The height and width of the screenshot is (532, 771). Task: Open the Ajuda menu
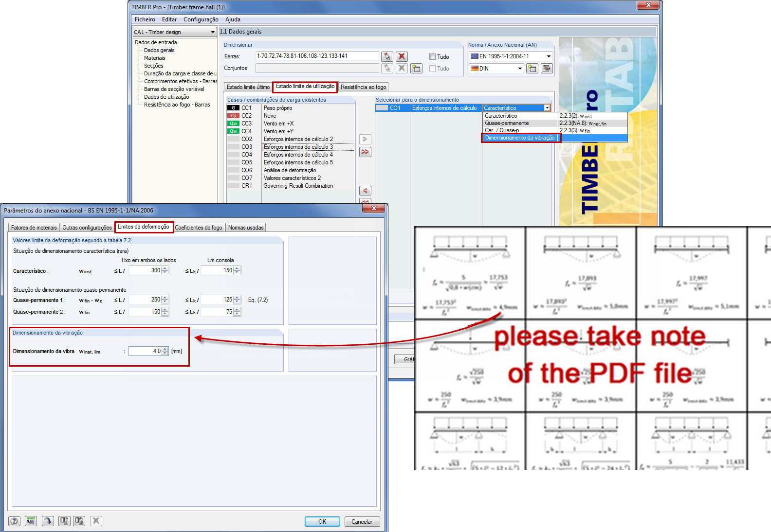click(x=233, y=19)
